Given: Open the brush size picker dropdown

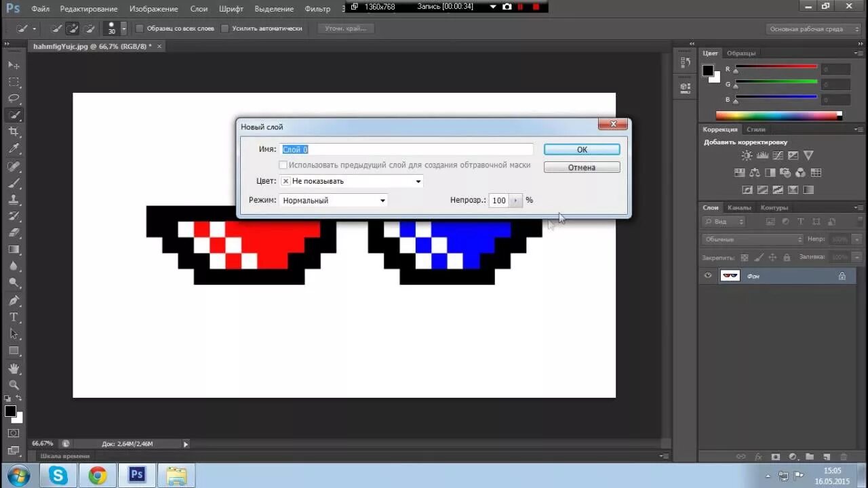Looking at the screenshot, I should click(123, 29).
